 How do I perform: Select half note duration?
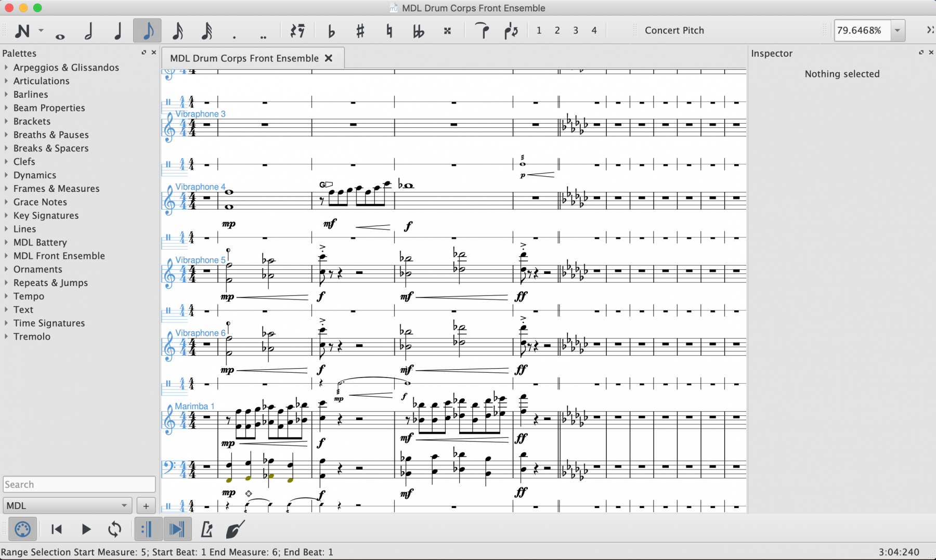pos(88,31)
